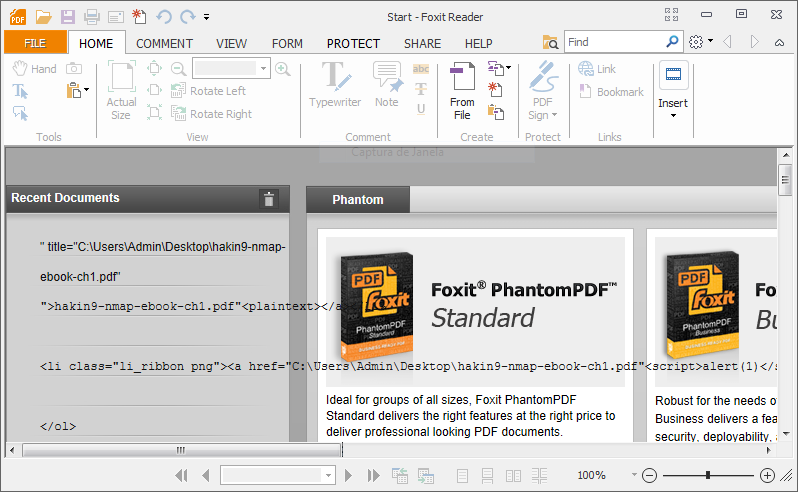Image resolution: width=798 pixels, height=492 pixels.
Task: Switch to the SHARE tab
Action: click(x=422, y=44)
